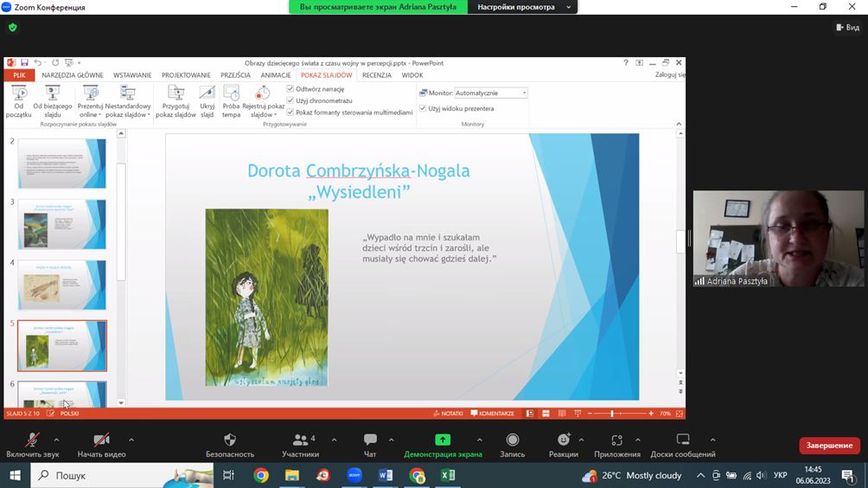Image resolution: width=868 pixels, height=488 pixels.
Task: Click zoom in plus button
Action: [651, 414]
